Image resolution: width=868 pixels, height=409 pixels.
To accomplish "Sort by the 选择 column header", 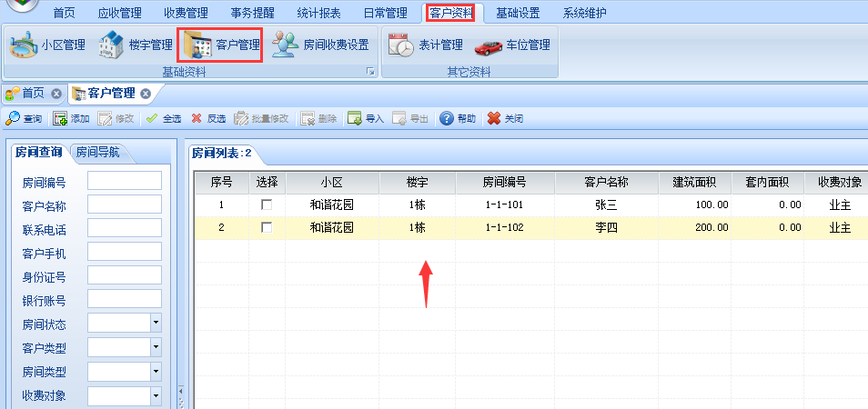I will 267,183.
